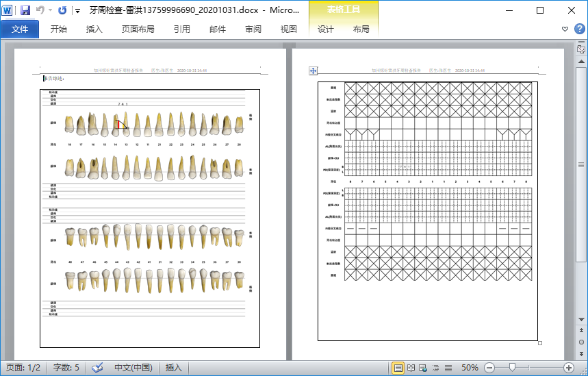588x376 pixels.
Task: Toggle the ruler button above the scrollbar
Action: (581, 50)
